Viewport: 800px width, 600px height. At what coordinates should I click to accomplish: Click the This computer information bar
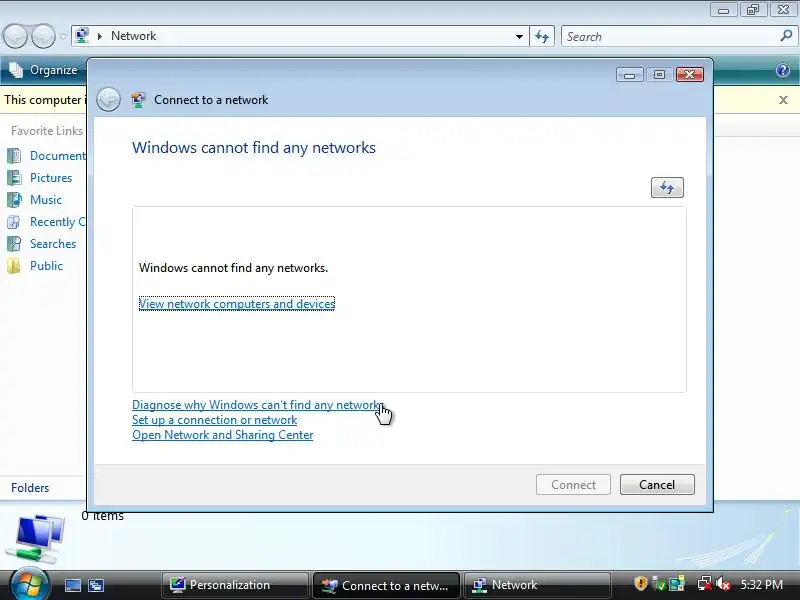coord(43,100)
